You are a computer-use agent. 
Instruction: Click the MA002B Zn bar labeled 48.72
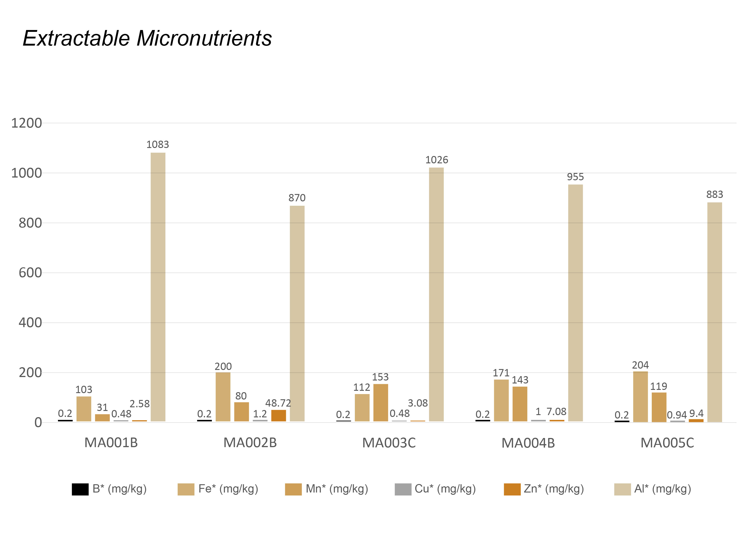pyautogui.click(x=278, y=416)
